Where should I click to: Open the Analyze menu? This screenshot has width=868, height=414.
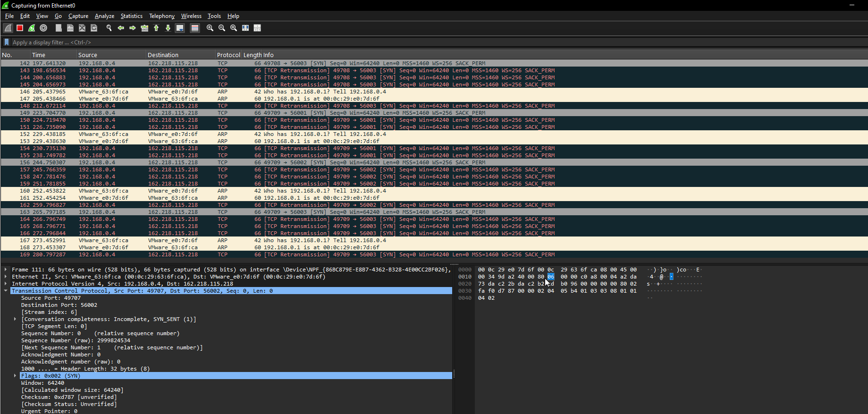point(104,16)
